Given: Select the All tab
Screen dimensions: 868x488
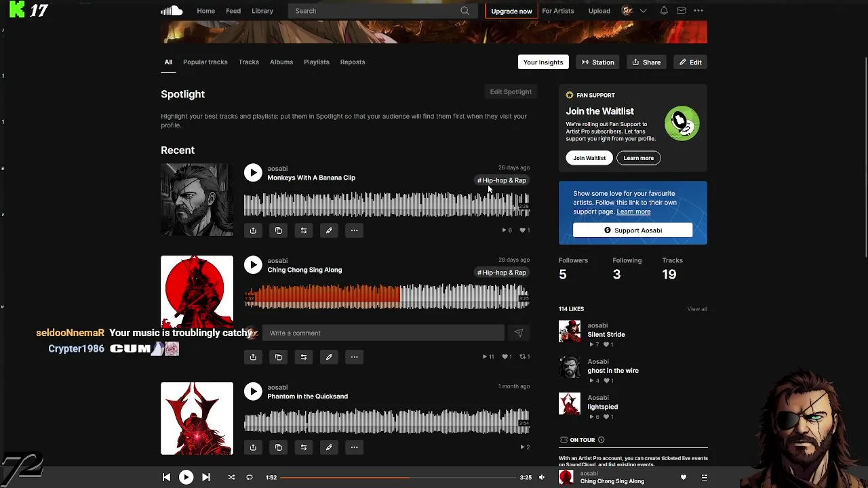Looking at the screenshot, I should pyautogui.click(x=168, y=62).
